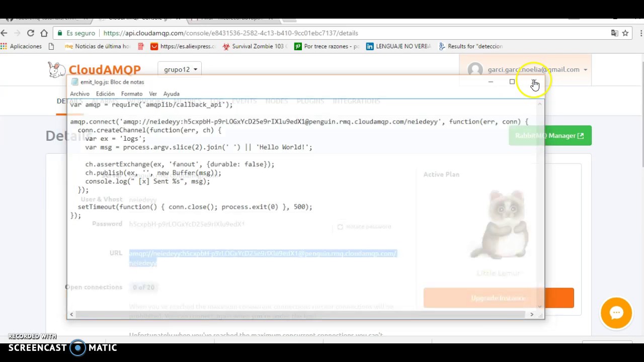This screenshot has height=362, width=644.
Task: Open the es.aliexpress bookmark
Action: pyautogui.click(x=183, y=46)
